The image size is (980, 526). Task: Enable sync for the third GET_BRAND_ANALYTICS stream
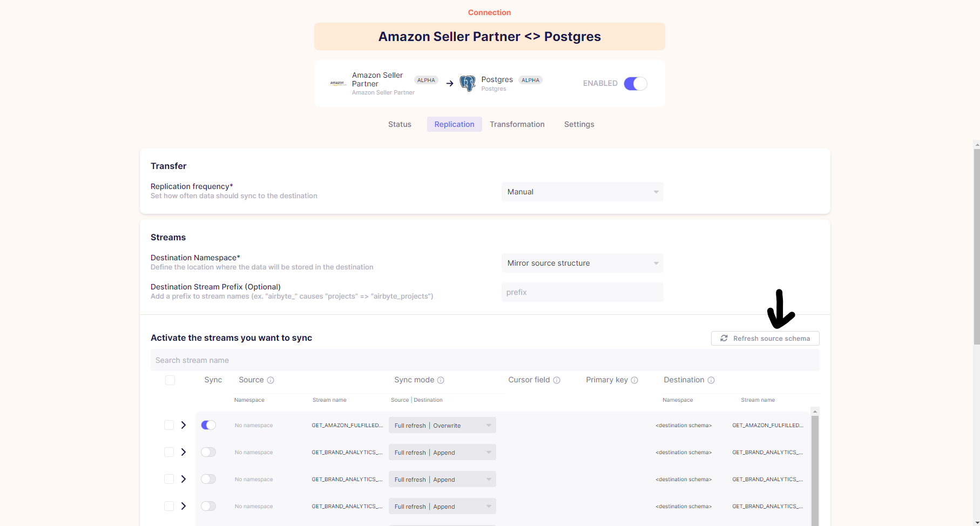point(208,506)
